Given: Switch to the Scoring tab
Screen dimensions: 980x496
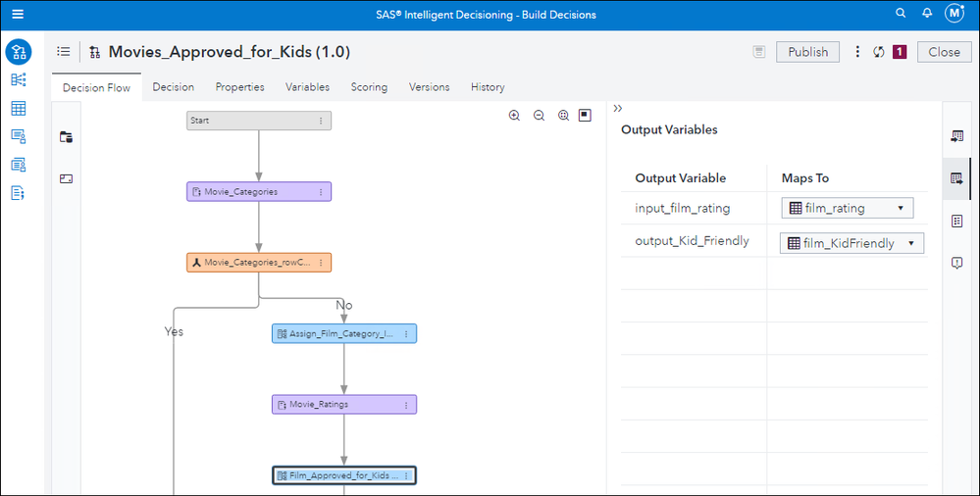Looking at the screenshot, I should pos(369,87).
